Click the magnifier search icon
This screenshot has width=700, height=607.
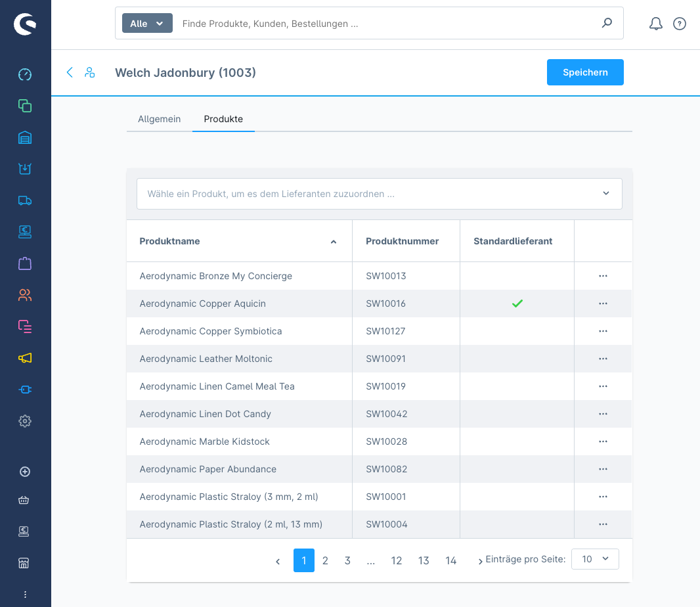coord(607,24)
